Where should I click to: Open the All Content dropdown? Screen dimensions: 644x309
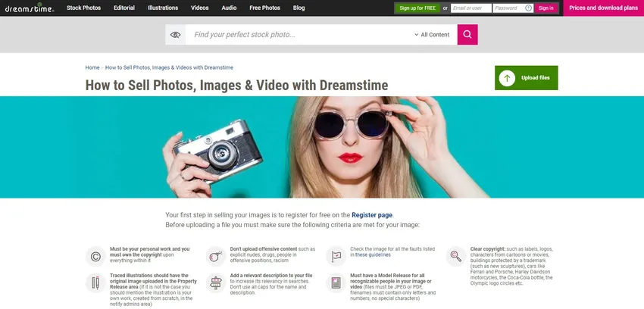coord(432,35)
